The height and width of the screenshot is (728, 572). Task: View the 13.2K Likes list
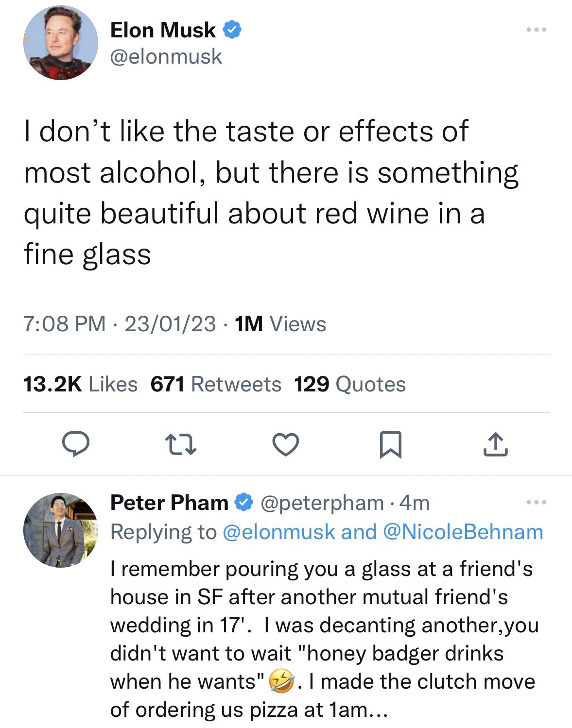point(80,384)
